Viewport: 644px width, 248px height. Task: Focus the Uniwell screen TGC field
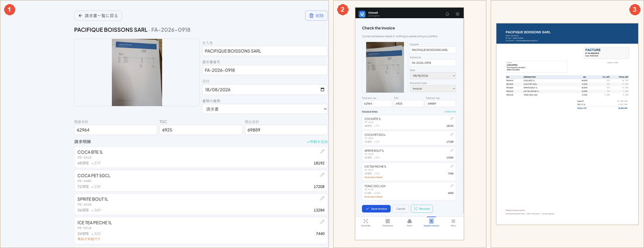409,104
